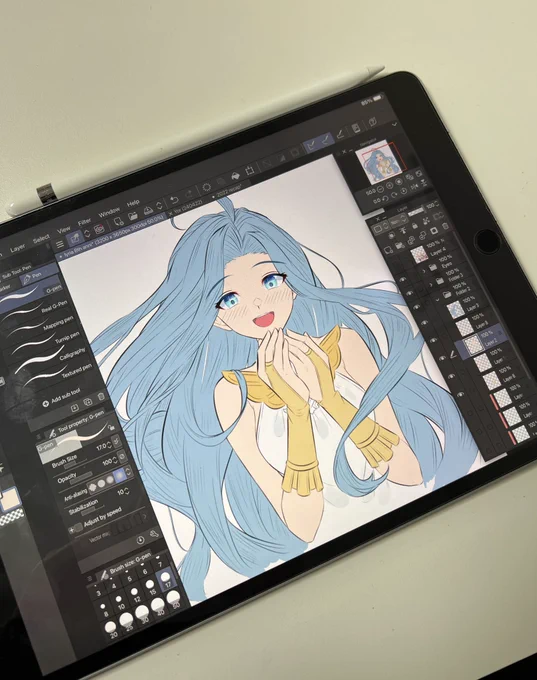Click the highlighted snap-to-ruler icon
Viewport: 537px width, 680px height.
[x=311, y=145]
